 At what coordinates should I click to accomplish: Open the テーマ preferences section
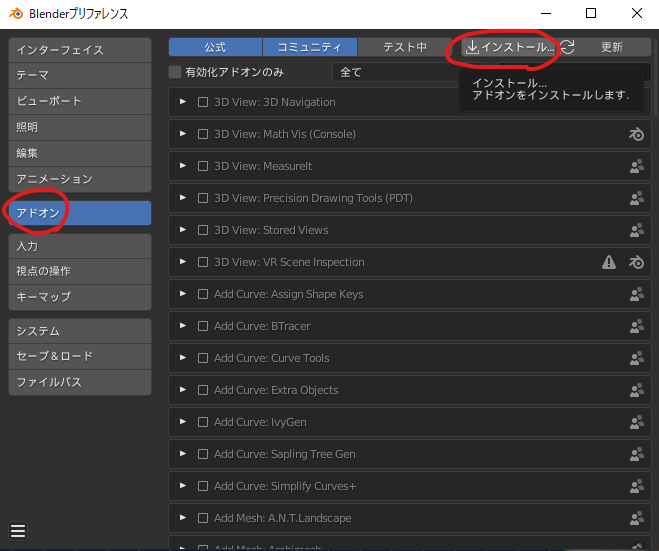click(80, 76)
